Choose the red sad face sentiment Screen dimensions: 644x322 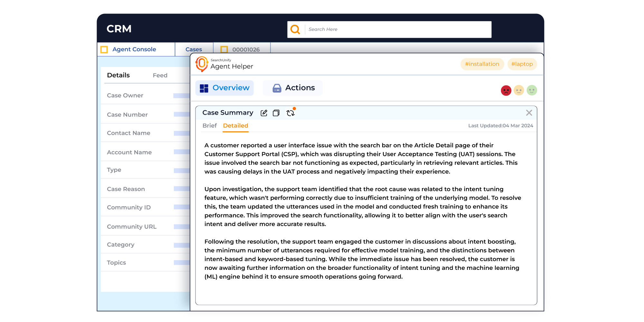[x=506, y=90]
